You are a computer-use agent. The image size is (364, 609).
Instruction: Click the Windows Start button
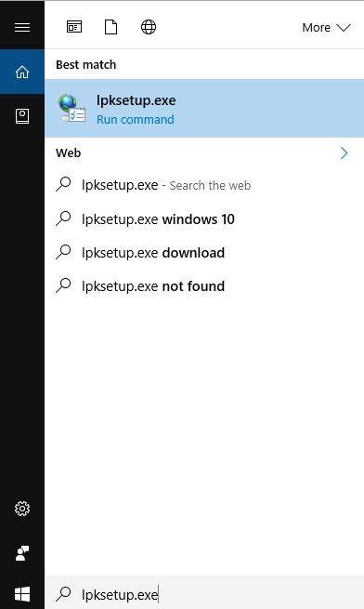coord(22,594)
